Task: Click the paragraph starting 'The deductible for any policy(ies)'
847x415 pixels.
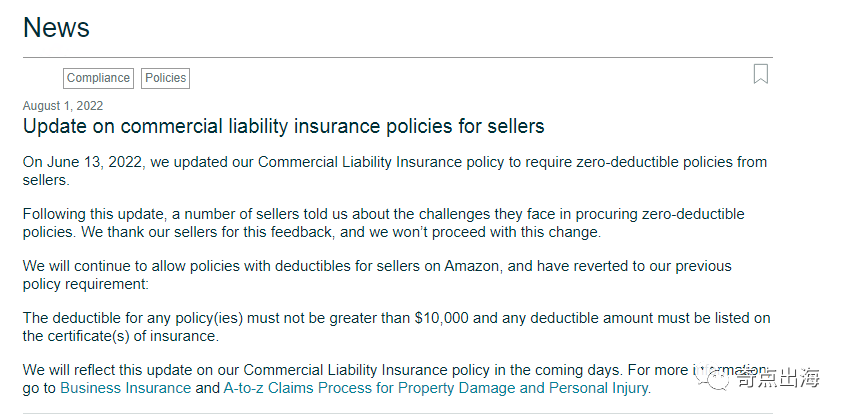Action: [396, 327]
